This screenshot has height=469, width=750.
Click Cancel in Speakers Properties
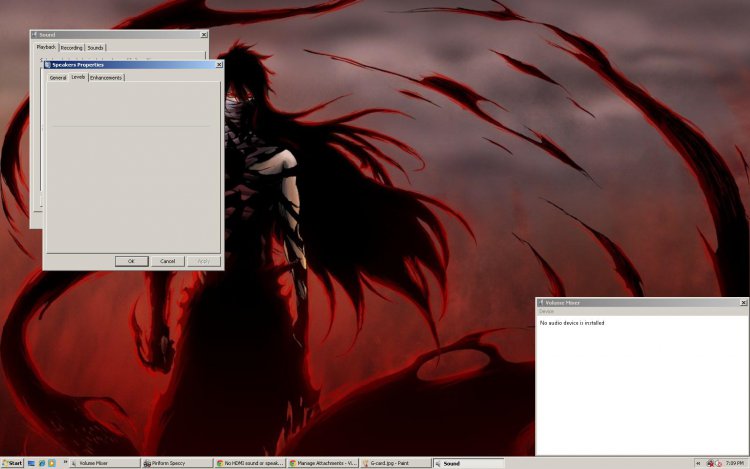[x=167, y=261]
